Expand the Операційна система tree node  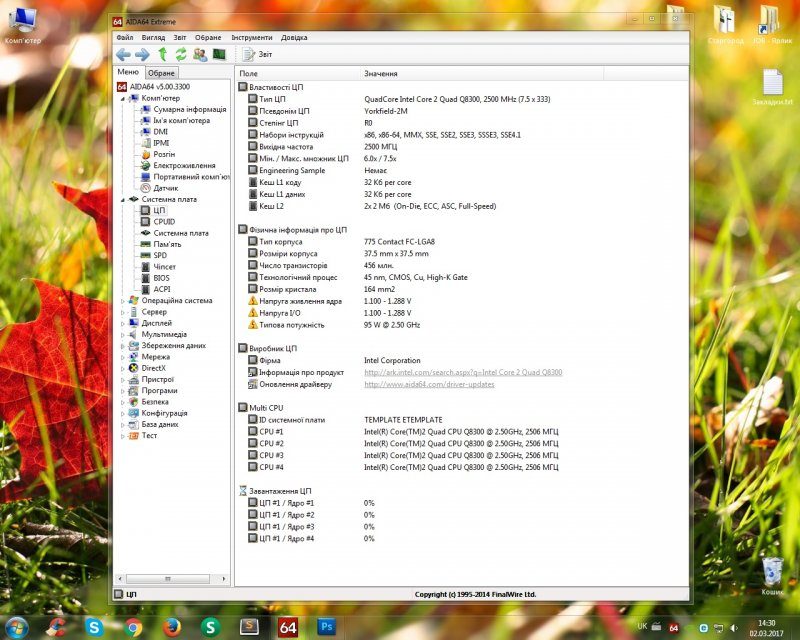point(123,300)
